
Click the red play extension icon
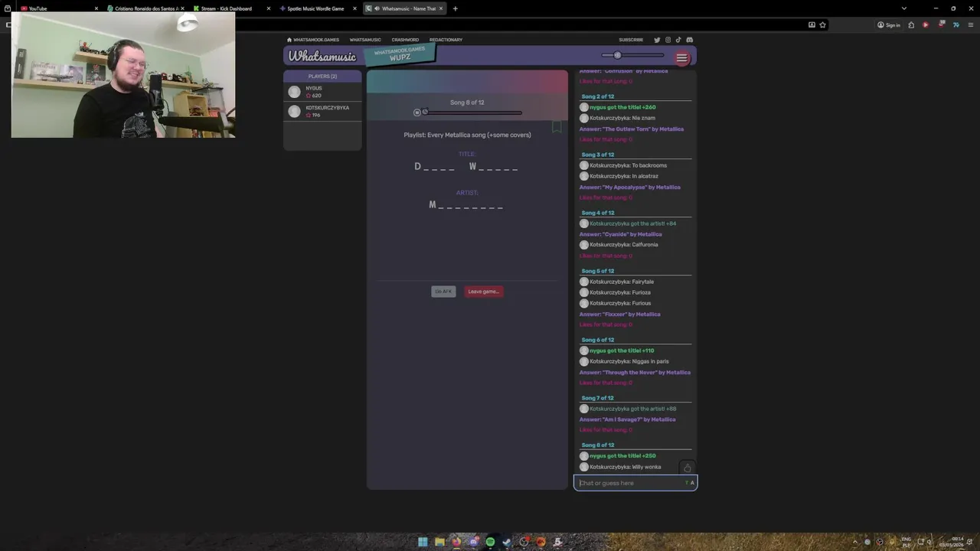tap(926, 24)
